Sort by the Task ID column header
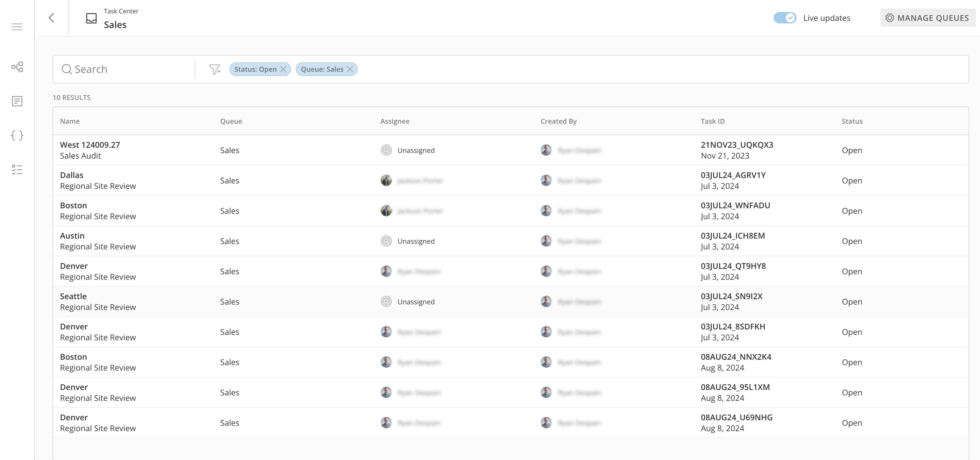Viewport: 980px width, 460px height. coord(712,121)
